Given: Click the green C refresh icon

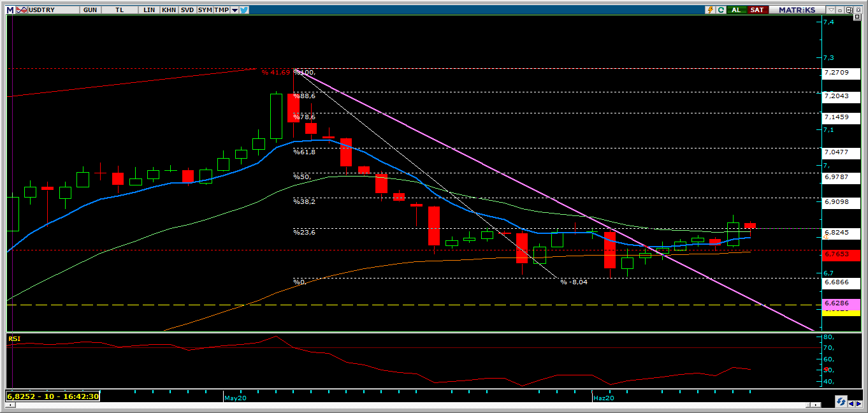Looking at the screenshot, I should pos(721,10).
